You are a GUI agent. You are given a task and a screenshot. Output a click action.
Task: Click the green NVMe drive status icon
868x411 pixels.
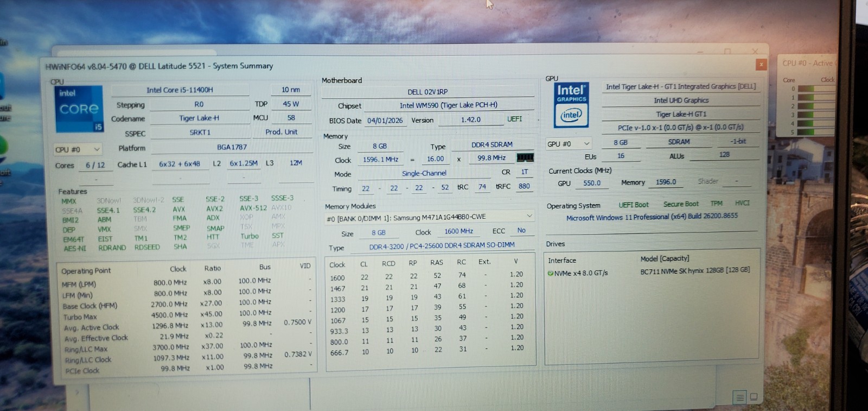click(550, 273)
